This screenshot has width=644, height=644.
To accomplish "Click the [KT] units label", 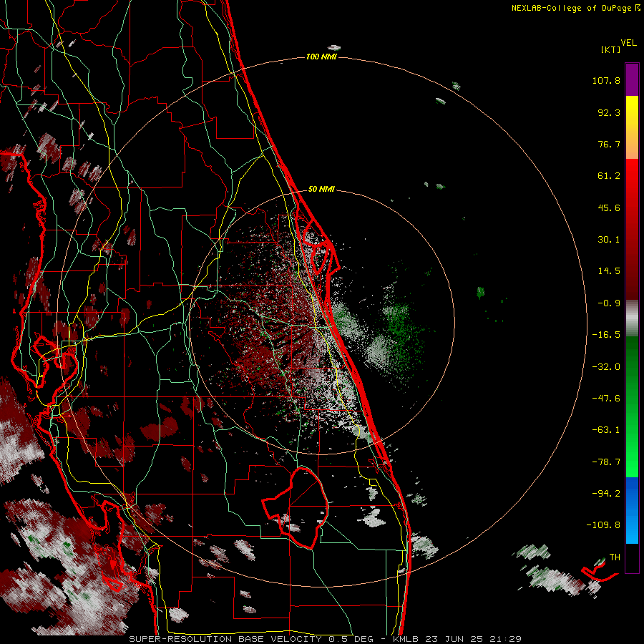I will [610, 49].
